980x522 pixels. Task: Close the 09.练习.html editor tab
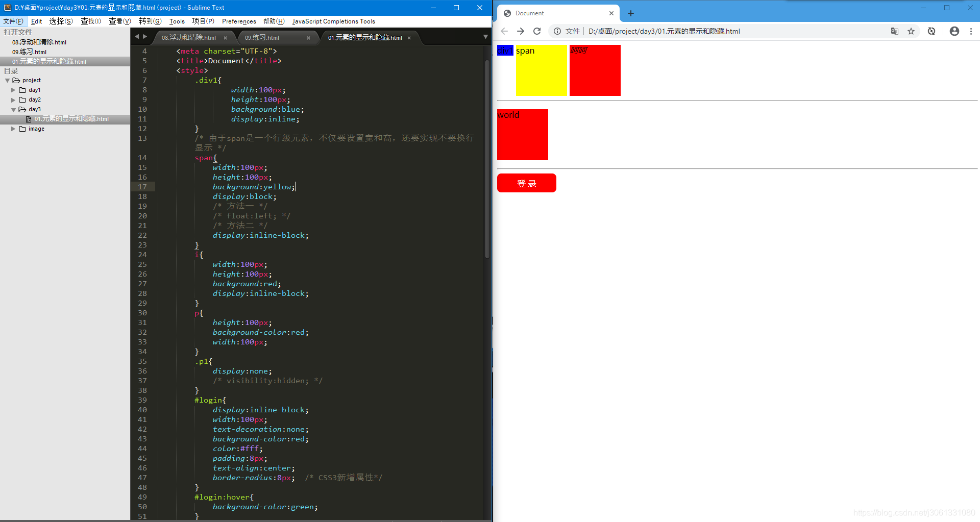pos(308,38)
